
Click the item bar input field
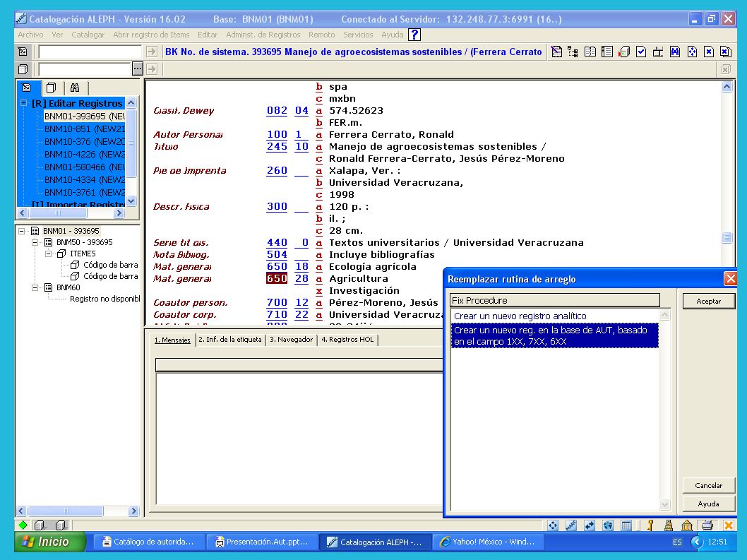pyautogui.click(x=84, y=69)
